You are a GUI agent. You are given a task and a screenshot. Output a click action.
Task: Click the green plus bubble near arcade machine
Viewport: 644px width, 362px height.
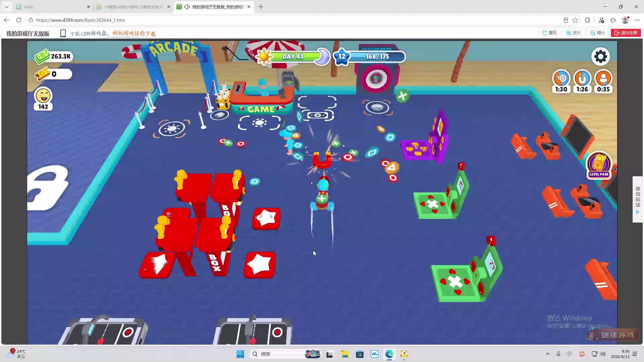tap(402, 96)
